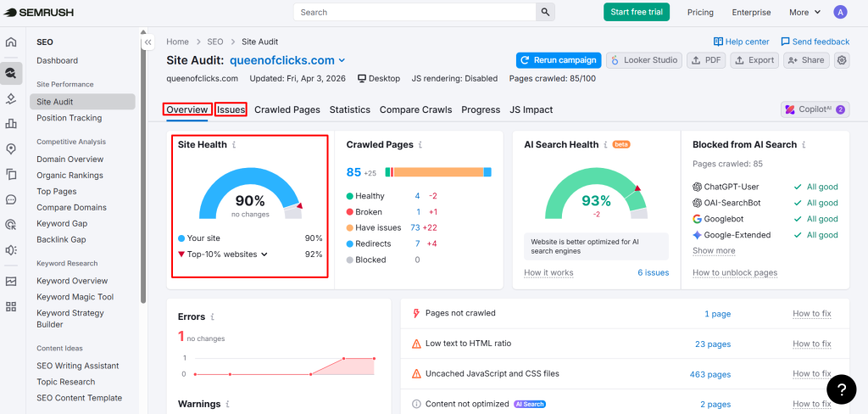This screenshot has height=414, width=868.
Task: Click the 'beta' badge next to AI Search Health
Action: (x=621, y=145)
